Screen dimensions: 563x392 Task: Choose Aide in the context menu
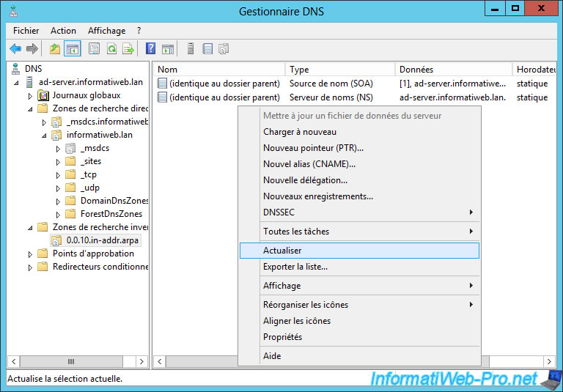tap(359, 356)
